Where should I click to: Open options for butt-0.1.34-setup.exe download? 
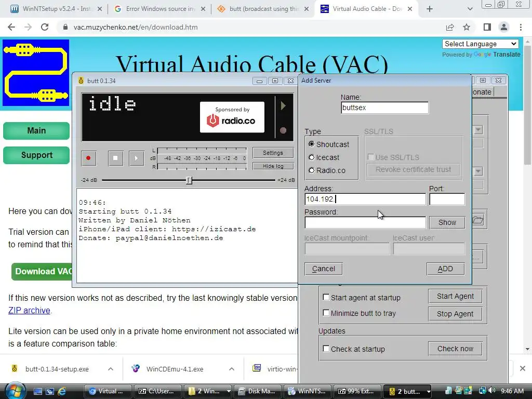coord(111,369)
